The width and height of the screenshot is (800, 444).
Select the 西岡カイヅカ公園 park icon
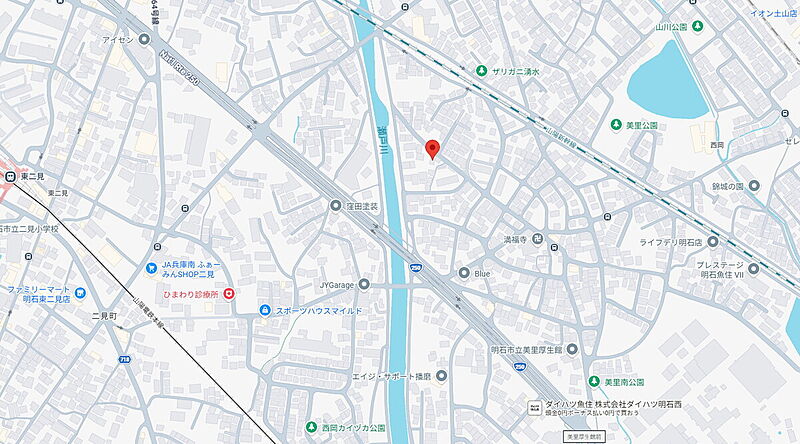(x=311, y=427)
